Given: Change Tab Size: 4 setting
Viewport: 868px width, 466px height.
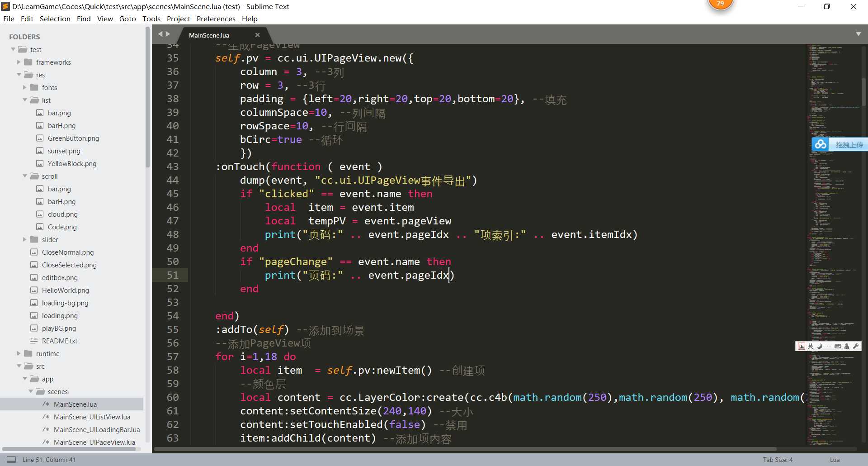Looking at the screenshot, I should pos(778,460).
